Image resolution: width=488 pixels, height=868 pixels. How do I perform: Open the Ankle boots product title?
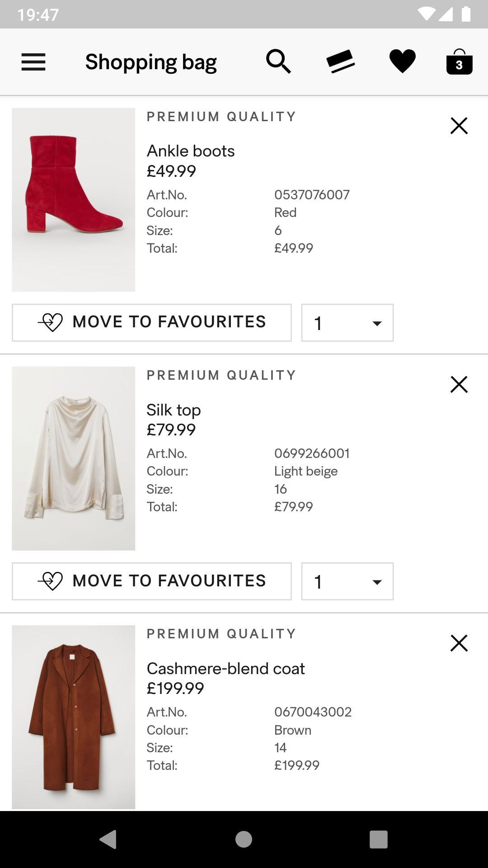pyautogui.click(x=191, y=151)
